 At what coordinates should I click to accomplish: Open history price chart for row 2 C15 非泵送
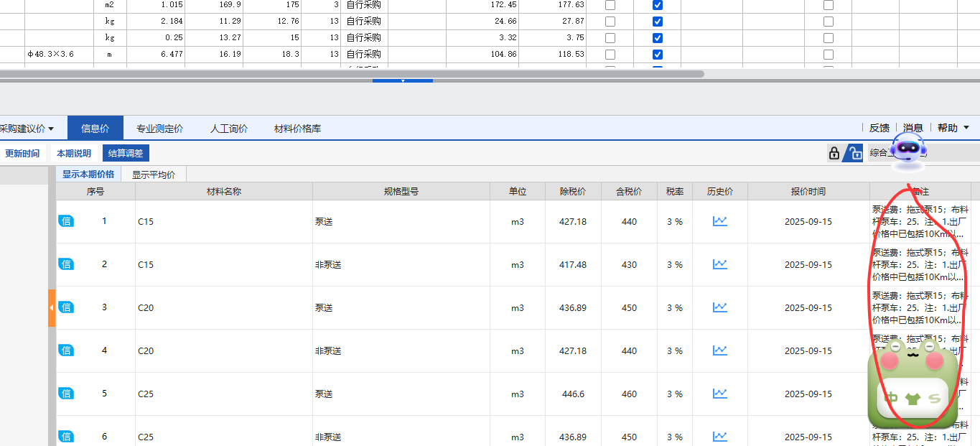point(719,264)
